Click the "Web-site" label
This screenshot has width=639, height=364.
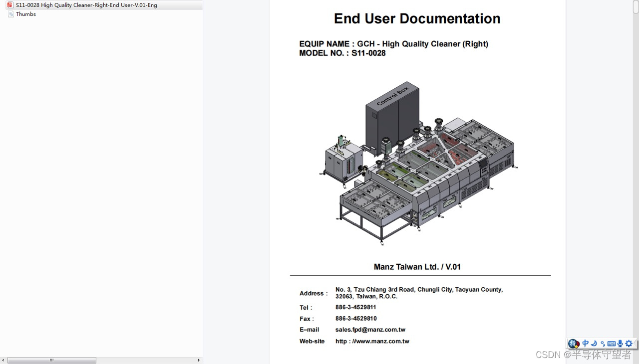coord(312,341)
